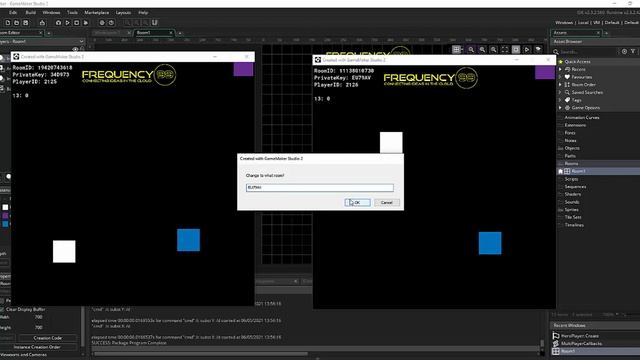This screenshot has width=640, height=360.
Task: Open the Marketplace menu
Action: [x=97, y=13]
